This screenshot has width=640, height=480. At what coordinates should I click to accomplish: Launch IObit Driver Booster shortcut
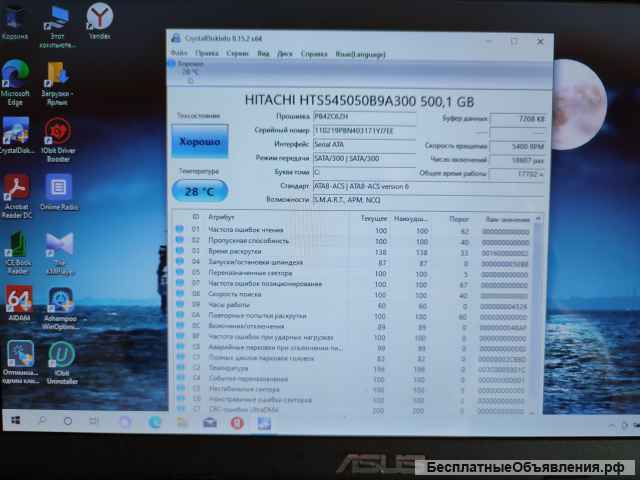click(58, 140)
